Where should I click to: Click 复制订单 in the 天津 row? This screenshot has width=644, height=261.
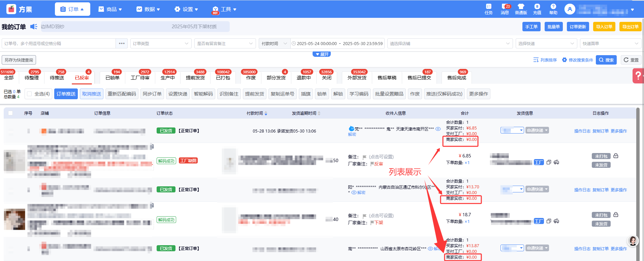tap(601, 131)
